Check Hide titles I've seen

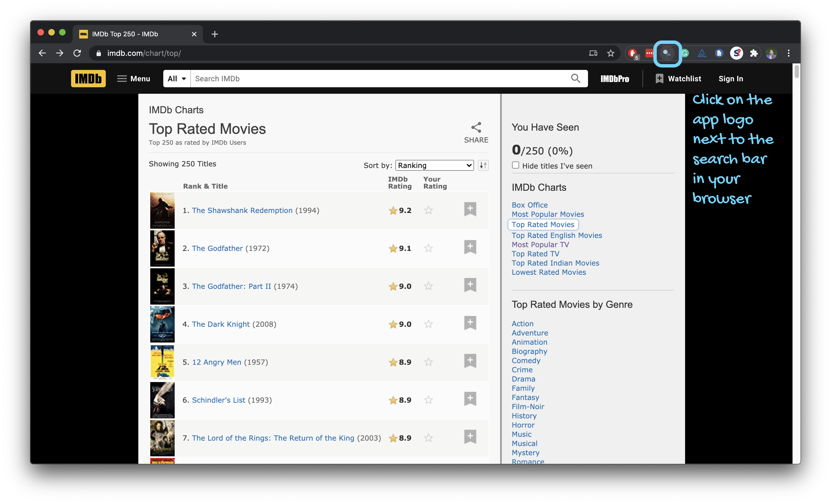click(515, 165)
